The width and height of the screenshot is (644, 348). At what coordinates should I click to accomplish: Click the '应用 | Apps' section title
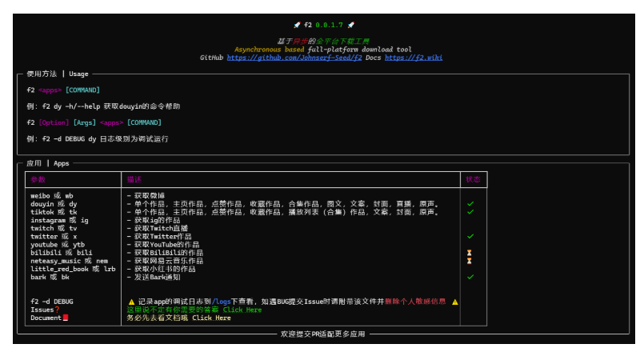click(48, 163)
